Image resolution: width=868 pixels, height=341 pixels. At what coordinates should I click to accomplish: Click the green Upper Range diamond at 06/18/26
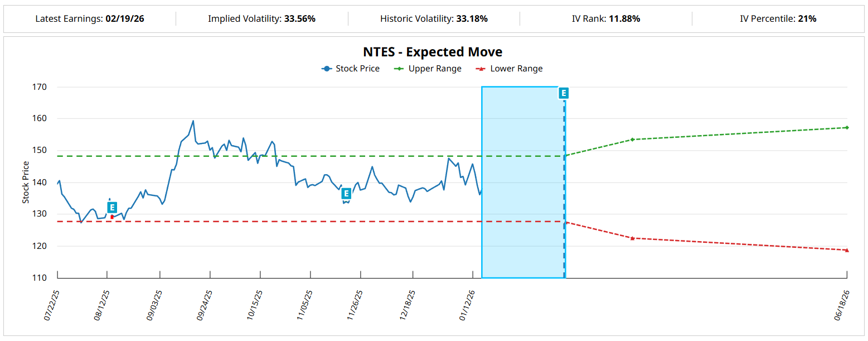[x=846, y=128]
